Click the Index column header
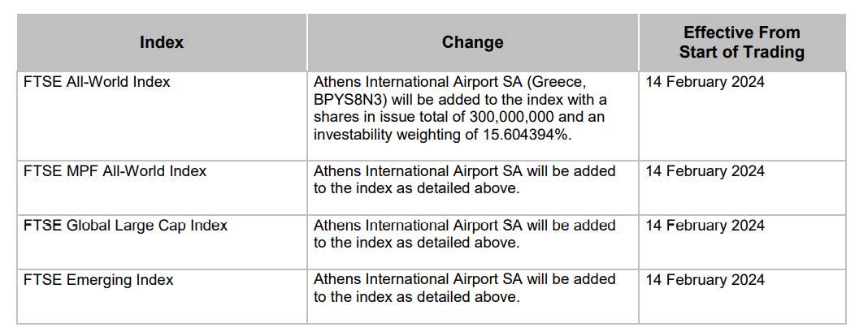This screenshot has width=868, height=336. pos(161,42)
